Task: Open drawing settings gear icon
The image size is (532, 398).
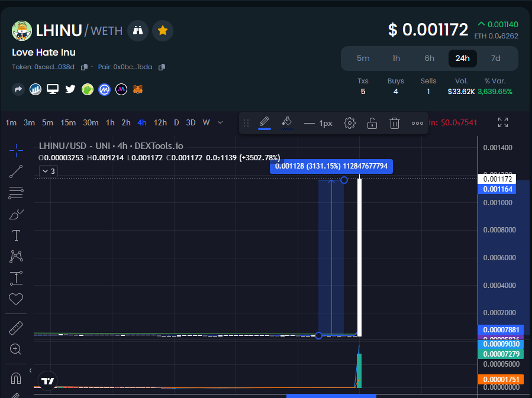Action: pyautogui.click(x=350, y=123)
